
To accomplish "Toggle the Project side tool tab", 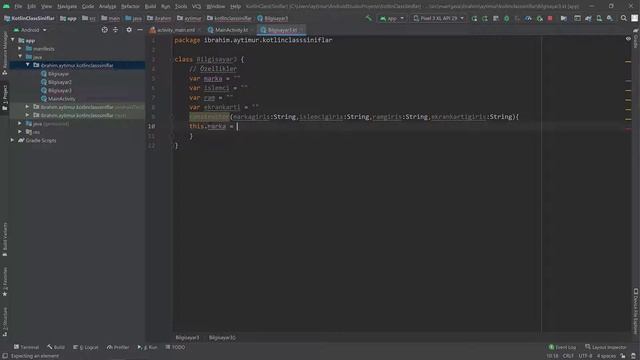I will tap(5, 97).
